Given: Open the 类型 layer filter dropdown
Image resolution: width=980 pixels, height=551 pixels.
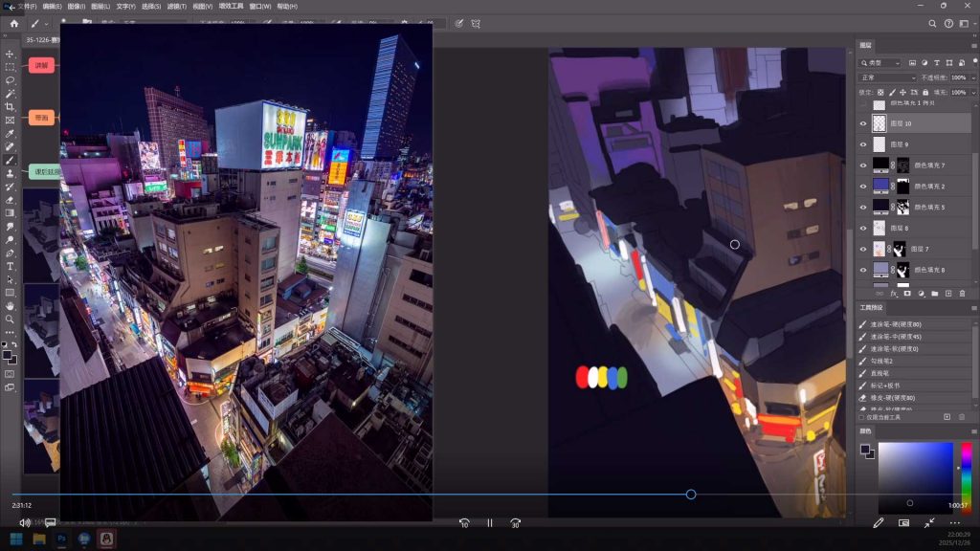Looking at the screenshot, I should (880, 63).
